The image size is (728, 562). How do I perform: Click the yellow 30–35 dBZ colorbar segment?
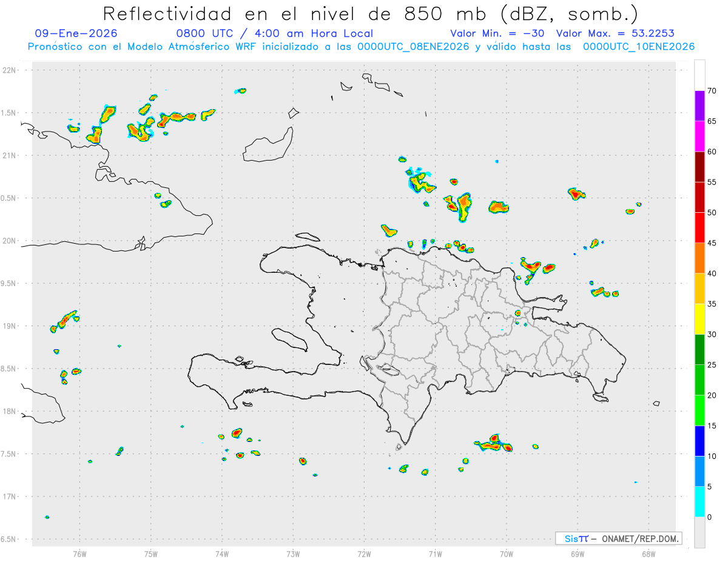click(x=699, y=319)
